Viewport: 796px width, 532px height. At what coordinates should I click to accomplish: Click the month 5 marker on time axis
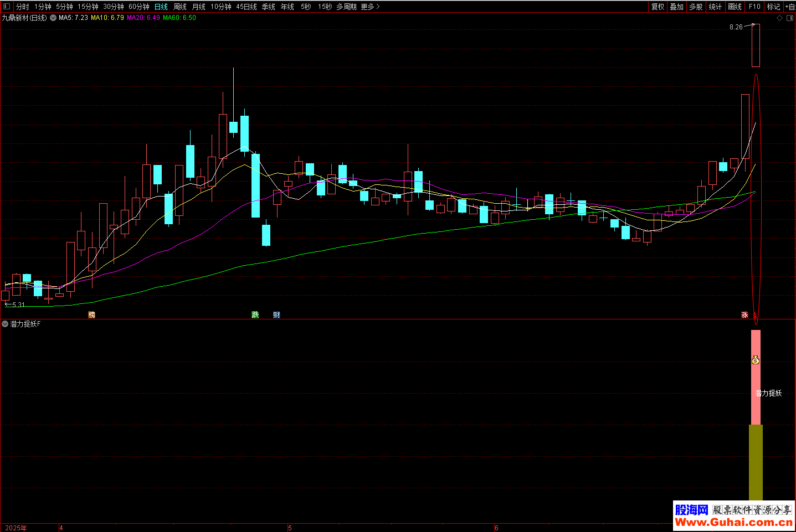(x=290, y=528)
